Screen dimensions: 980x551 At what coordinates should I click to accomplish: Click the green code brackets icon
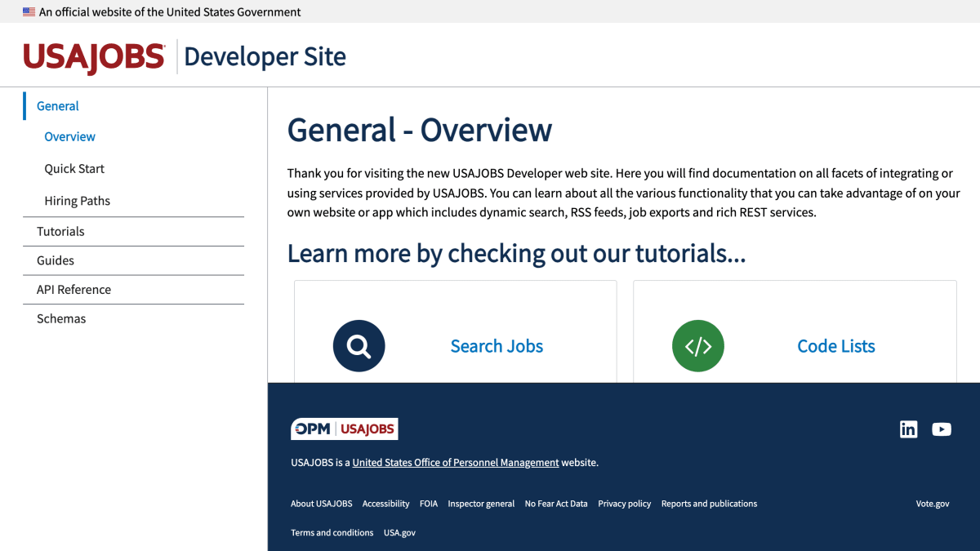pyautogui.click(x=697, y=346)
